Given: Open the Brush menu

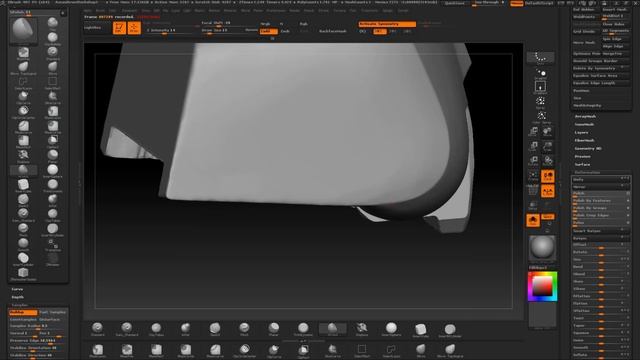Looking at the screenshot, I should [x=100, y=10].
